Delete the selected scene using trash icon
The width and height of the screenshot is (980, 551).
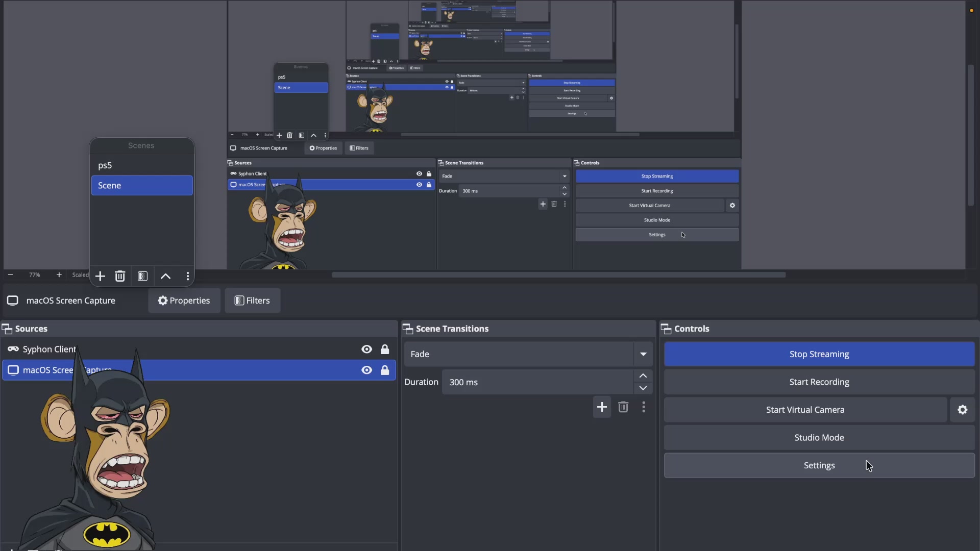click(120, 276)
